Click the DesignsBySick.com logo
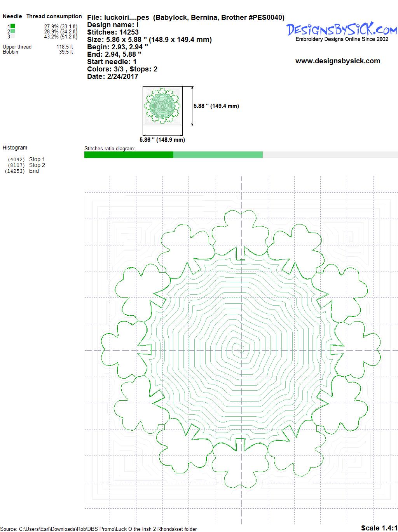Image resolution: width=398 pixels, height=532 pixels. pos(342,29)
